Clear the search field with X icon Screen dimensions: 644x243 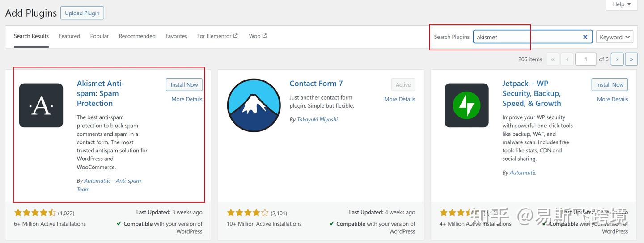click(585, 37)
